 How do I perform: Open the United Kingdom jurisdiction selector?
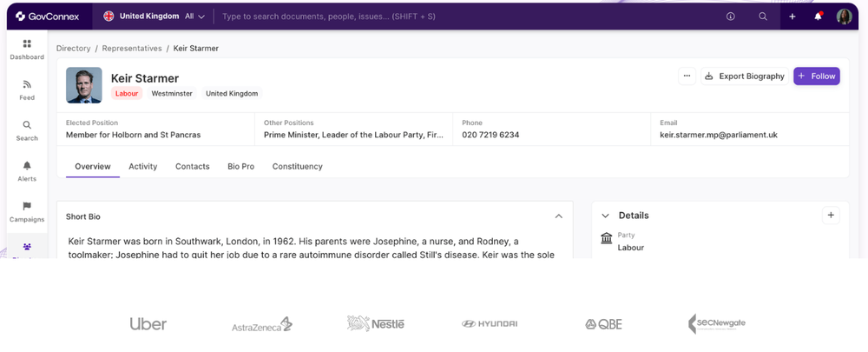(x=141, y=16)
